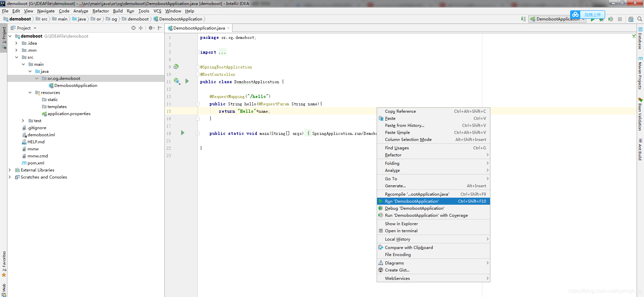Viewport: 644px width, 297px height.
Task: Click the 拖拽上传 upload button
Action: click(x=592, y=15)
